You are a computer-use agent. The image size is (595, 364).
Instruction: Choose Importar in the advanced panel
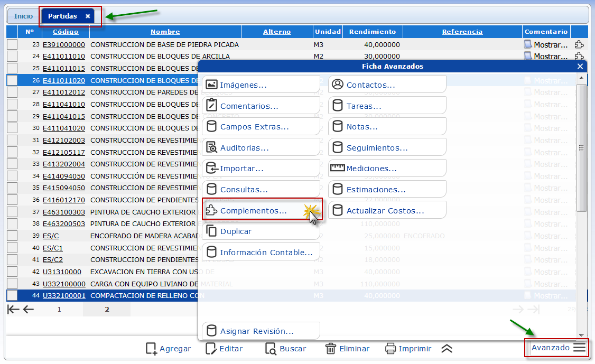coord(261,169)
